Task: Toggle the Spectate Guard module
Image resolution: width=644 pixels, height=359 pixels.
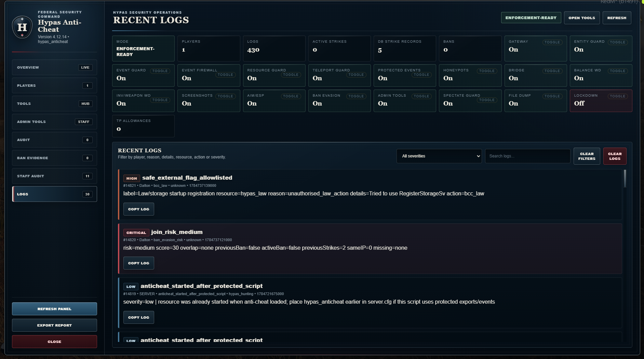Action: pos(487,100)
